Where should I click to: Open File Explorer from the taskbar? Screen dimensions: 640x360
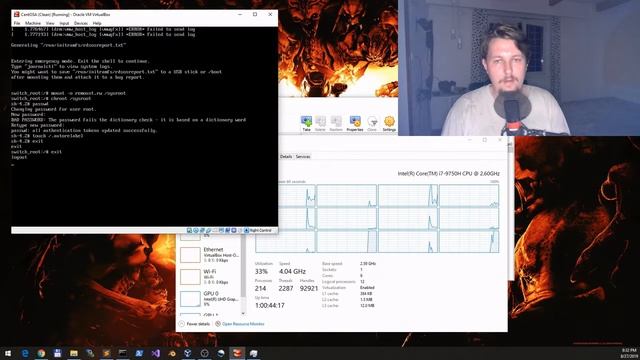(x=74, y=353)
